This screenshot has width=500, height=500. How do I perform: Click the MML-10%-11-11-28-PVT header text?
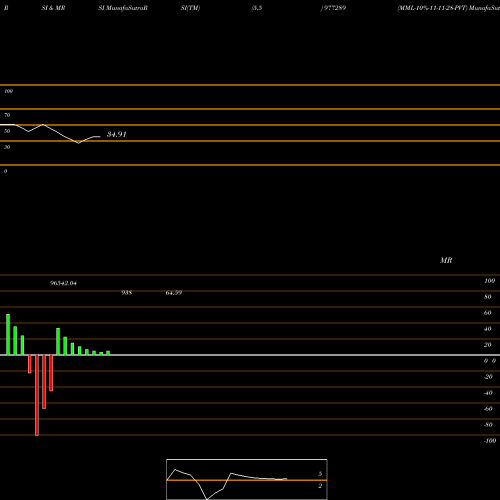pos(432,8)
